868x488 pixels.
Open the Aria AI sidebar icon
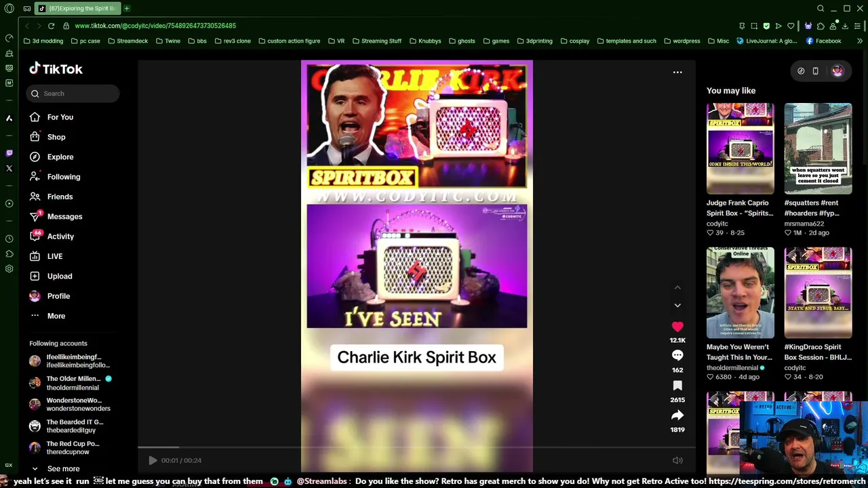(9, 118)
